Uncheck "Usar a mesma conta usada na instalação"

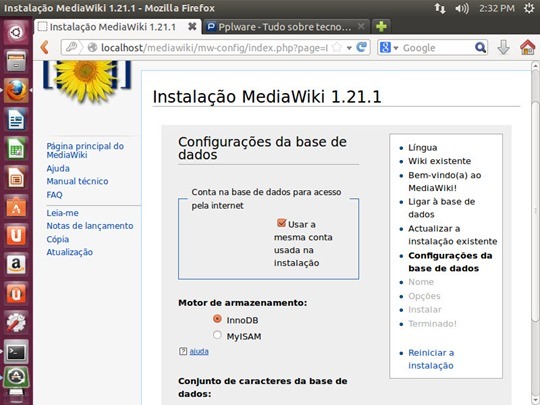pyautogui.click(x=281, y=223)
